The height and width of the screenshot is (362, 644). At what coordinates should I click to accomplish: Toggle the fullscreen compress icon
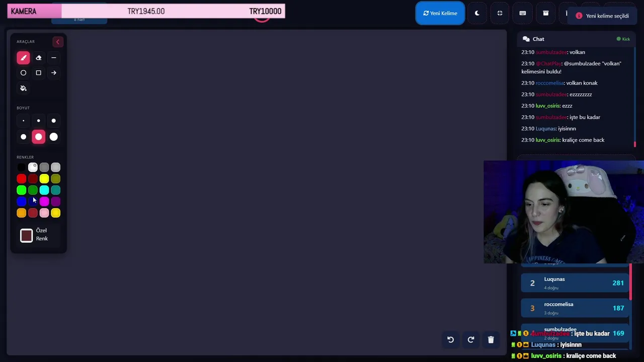500,13
